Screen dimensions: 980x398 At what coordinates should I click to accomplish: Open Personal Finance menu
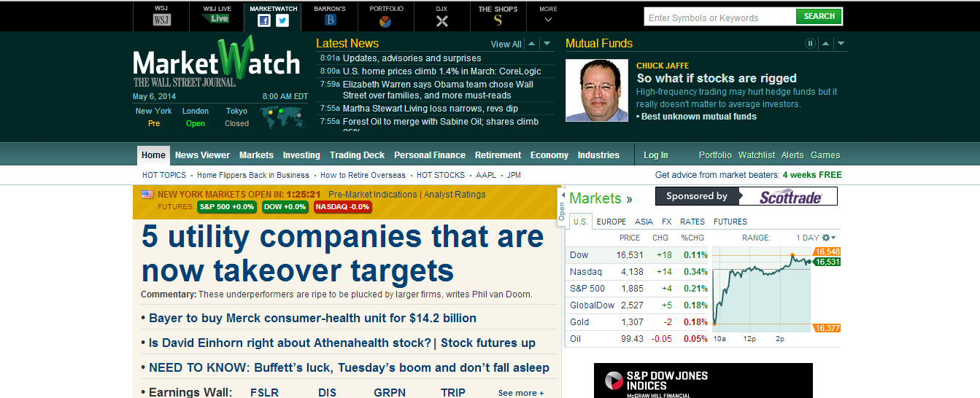click(x=430, y=155)
